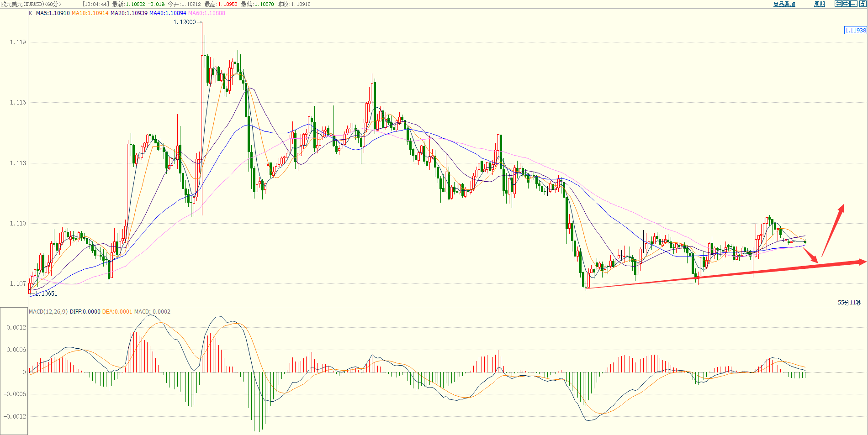Viewport: 868px width, 435px height.
Task: Click the 1.12000 high marker label
Action: point(185,22)
